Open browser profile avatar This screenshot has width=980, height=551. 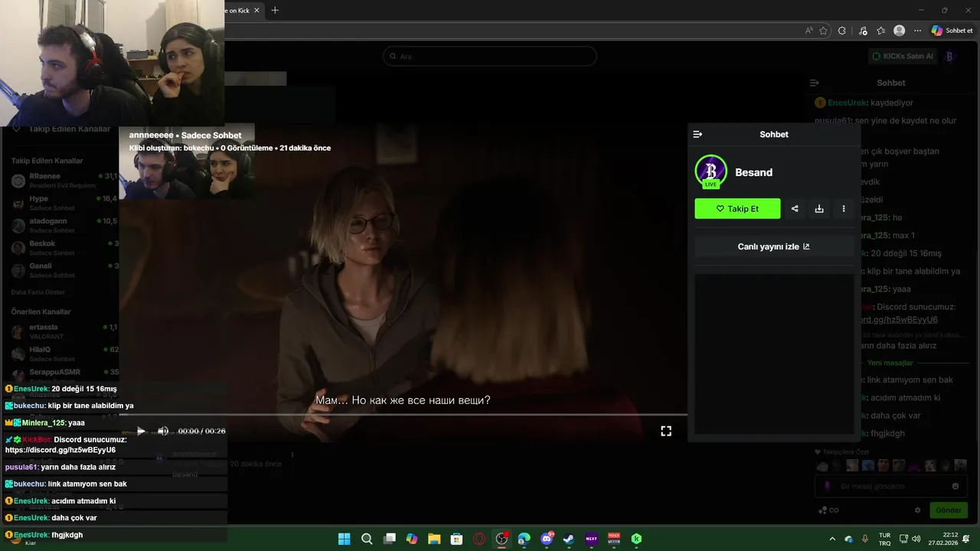point(900,31)
